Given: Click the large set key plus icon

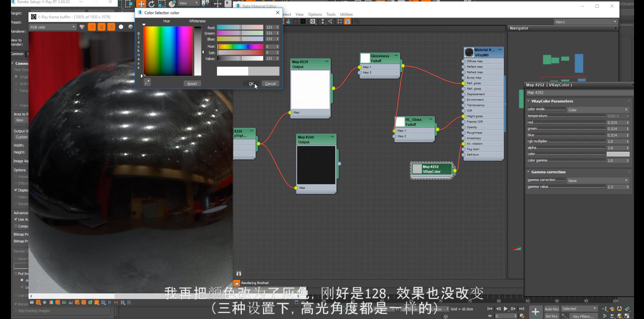Looking at the screenshot, I should [x=535, y=312].
